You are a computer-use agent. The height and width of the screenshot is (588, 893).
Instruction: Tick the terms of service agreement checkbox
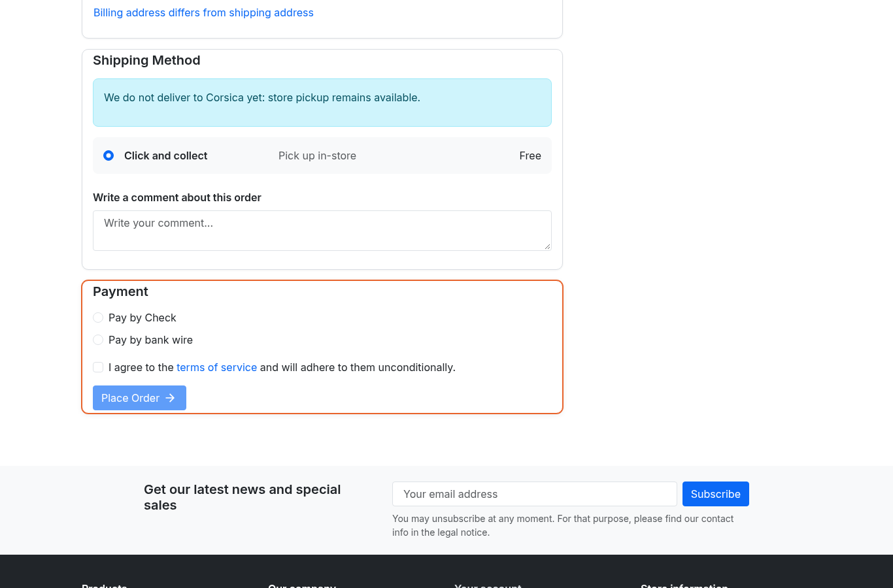click(98, 367)
